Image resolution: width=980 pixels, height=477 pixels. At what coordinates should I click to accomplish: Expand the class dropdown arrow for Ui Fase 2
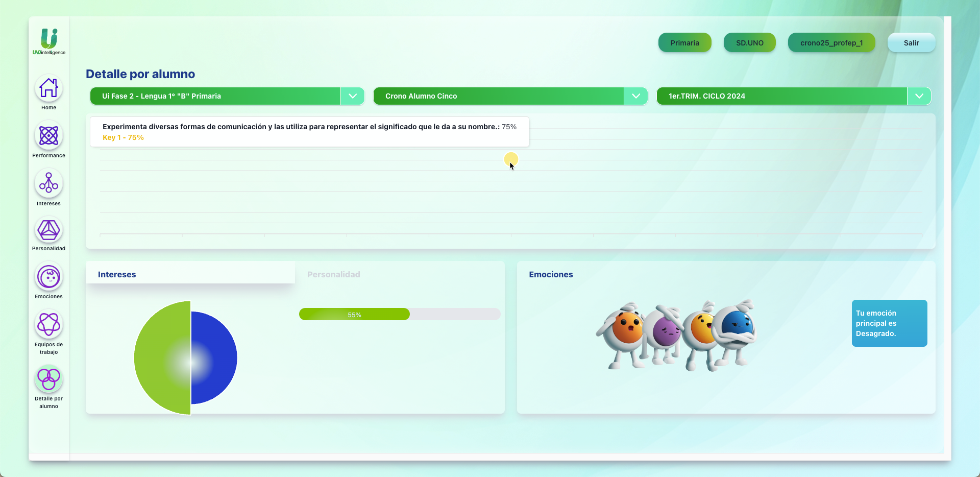(352, 96)
